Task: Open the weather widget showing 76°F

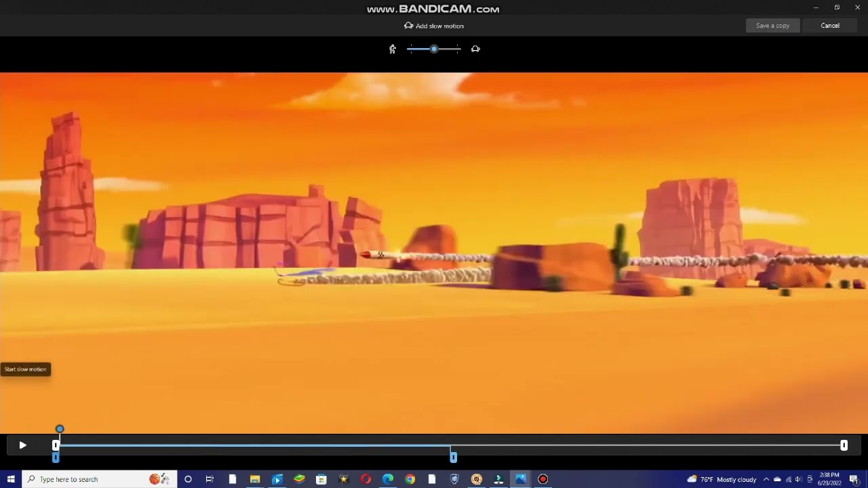Action: coord(722,479)
